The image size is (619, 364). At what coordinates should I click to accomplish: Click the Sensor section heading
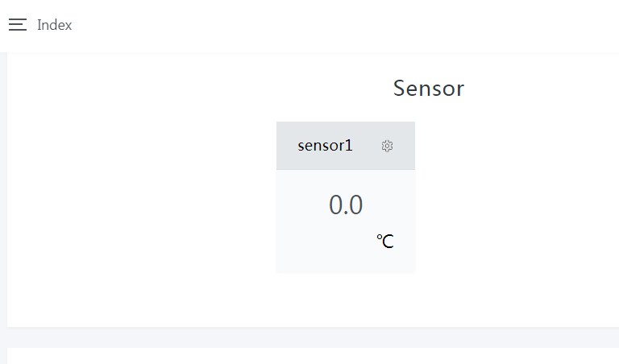(428, 88)
